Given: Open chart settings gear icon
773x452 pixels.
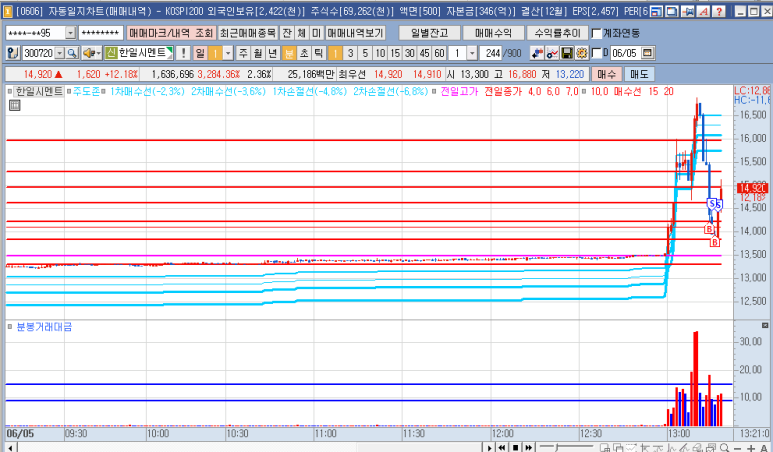Looking at the screenshot, I should tap(582, 53).
